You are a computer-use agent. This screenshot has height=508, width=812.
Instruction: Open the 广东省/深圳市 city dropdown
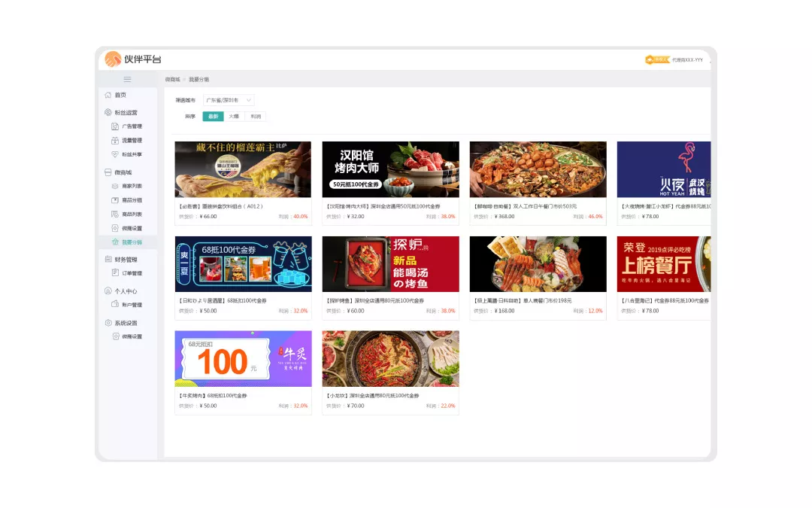pyautogui.click(x=229, y=100)
